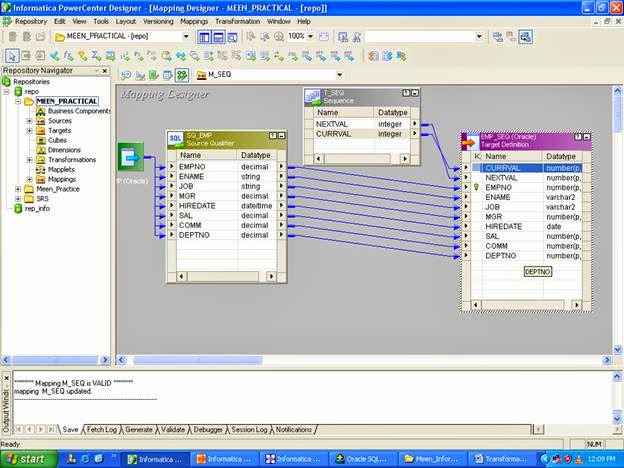Click the fx Expression transformation icon
Viewport: 624px width, 468px height.
[x=69, y=56]
